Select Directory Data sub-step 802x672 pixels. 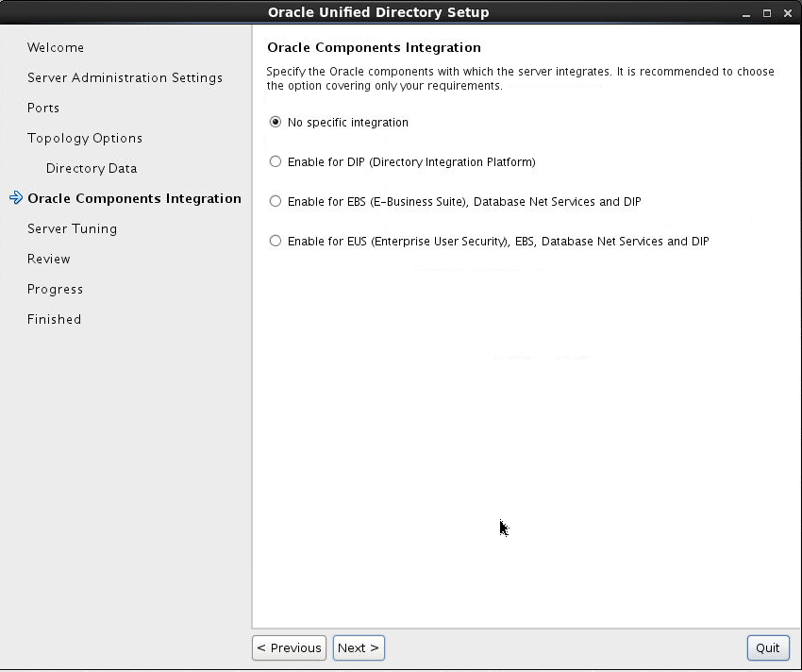tap(92, 168)
